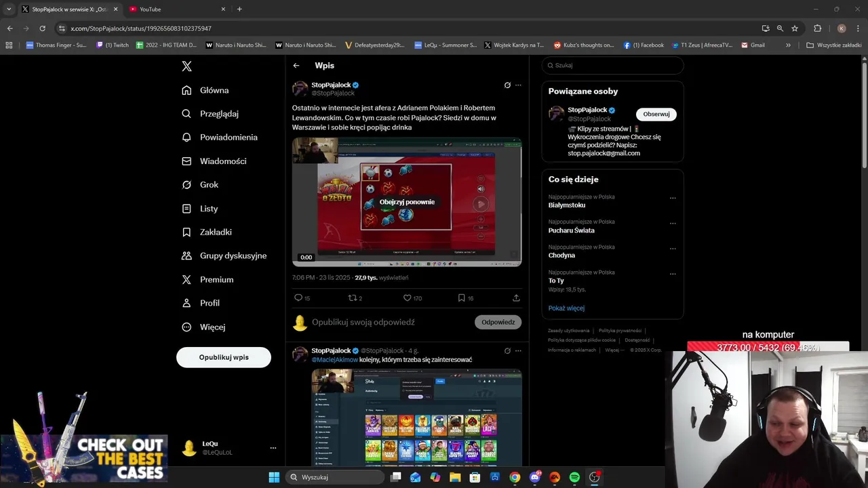
Task: Click Szukaj search field
Action: (x=612, y=66)
